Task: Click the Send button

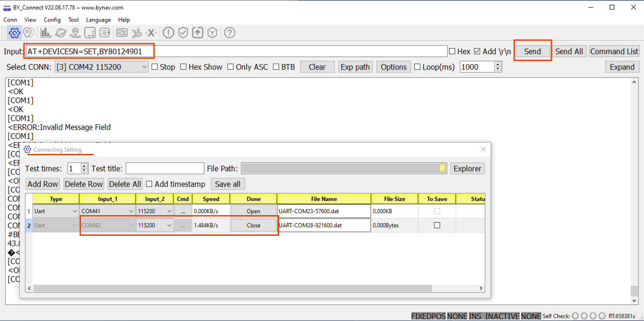Action: [x=532, y=51]
